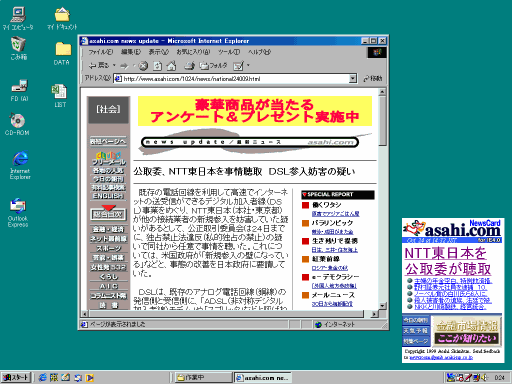512x384 pixels.
Task: Click the Print icon in IE toolbar
Action: (x=190, y=66)
